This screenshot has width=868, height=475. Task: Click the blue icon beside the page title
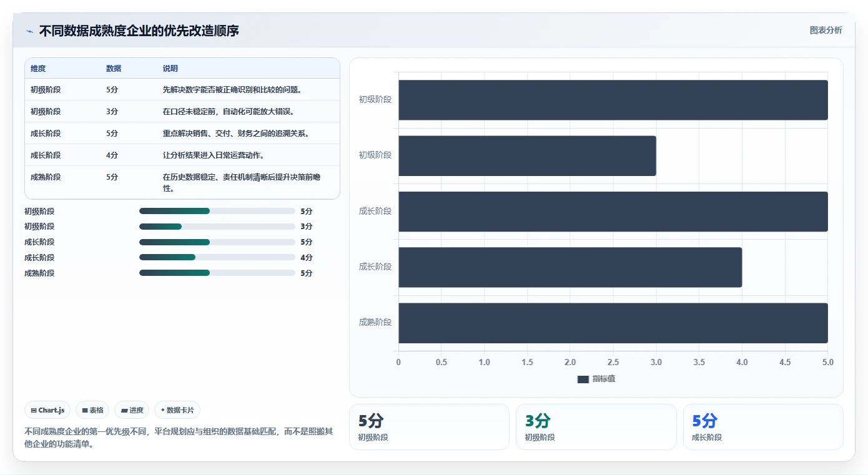tap(29, 31)
